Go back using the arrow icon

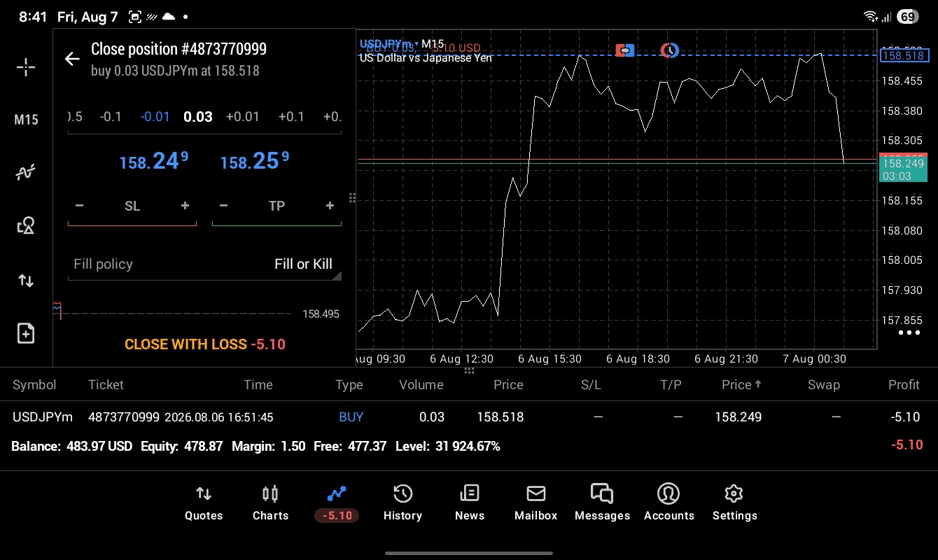click(x=72, y=59)
